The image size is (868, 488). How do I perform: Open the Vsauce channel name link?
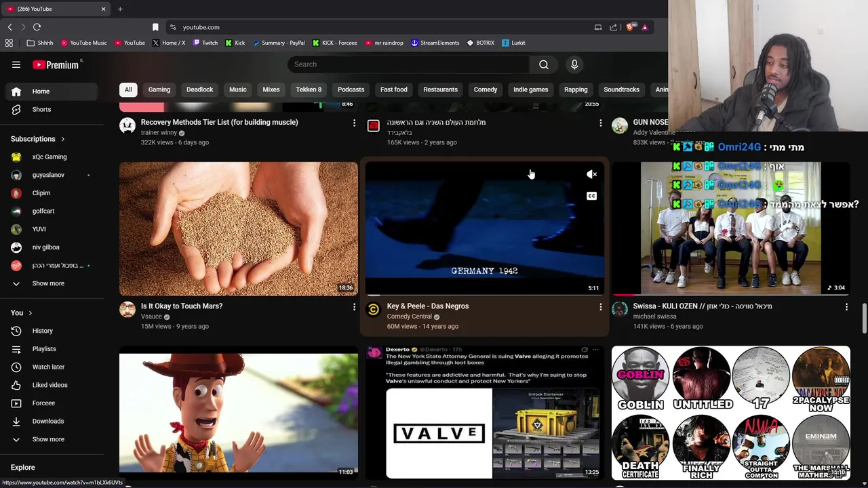coord(151,317)
